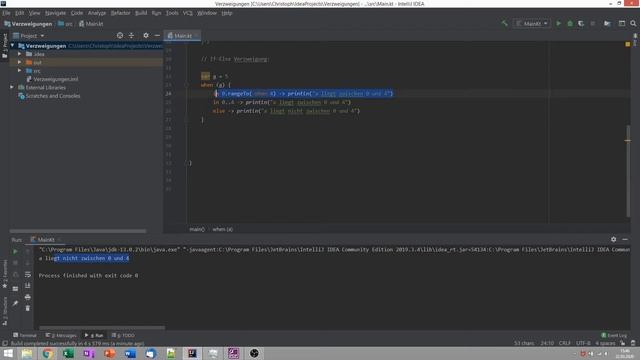Viewport: 640px width, 360px height.
Task: Open the VCS menu
Action: click(x=187, y=13)
